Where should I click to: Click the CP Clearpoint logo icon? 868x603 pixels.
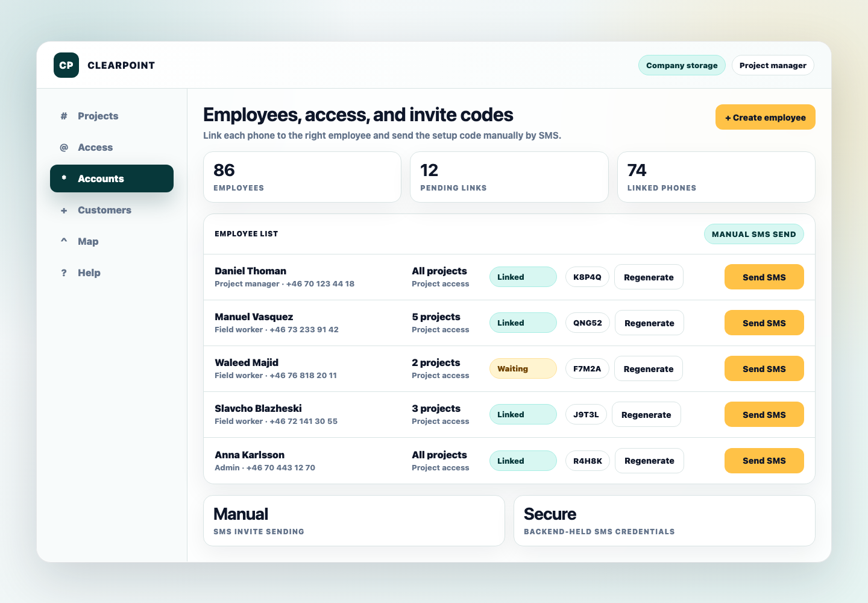(66, 65)
